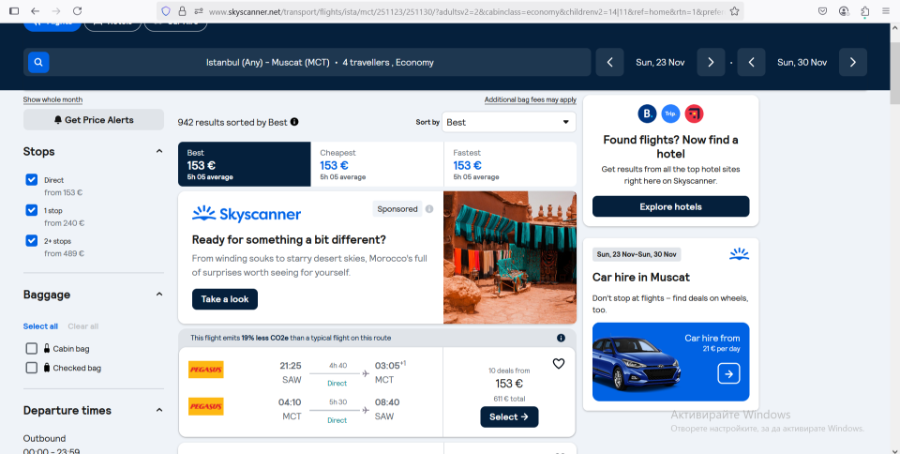Click the '611 € total' price text
The height and width of the screenshot is (454, 900).
coord(509,399)
